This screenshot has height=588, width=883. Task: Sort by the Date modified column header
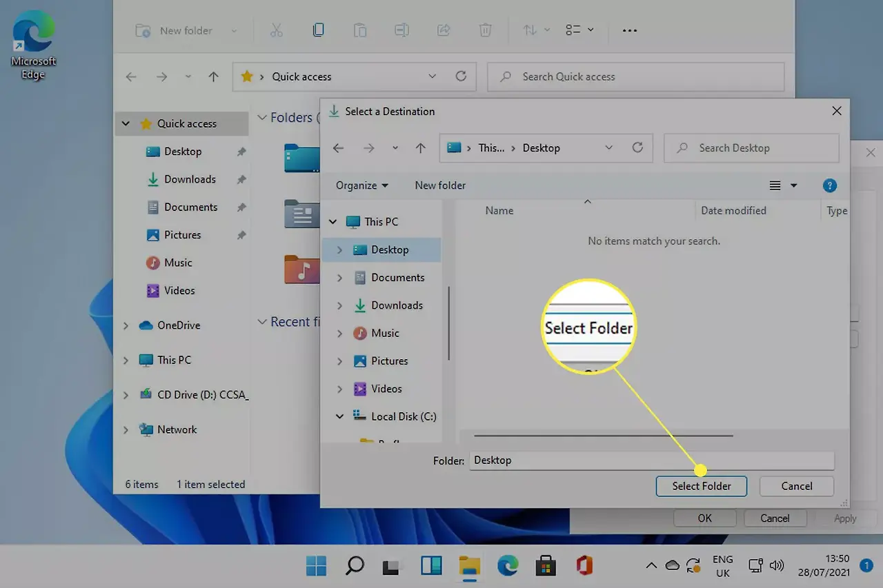(733, 211)
